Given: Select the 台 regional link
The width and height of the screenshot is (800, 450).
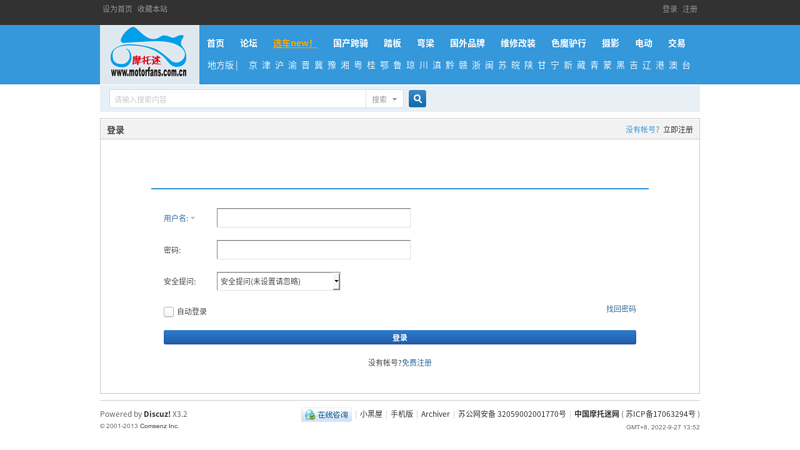Looking at the screenshot, I should click(x=686, y=65).
